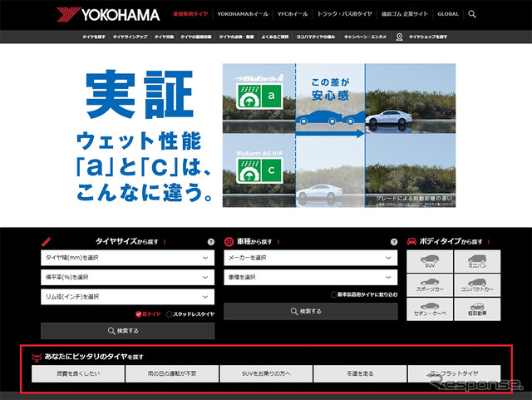Open タイヤの点検・整備 in sub navigation

(236, 37)
